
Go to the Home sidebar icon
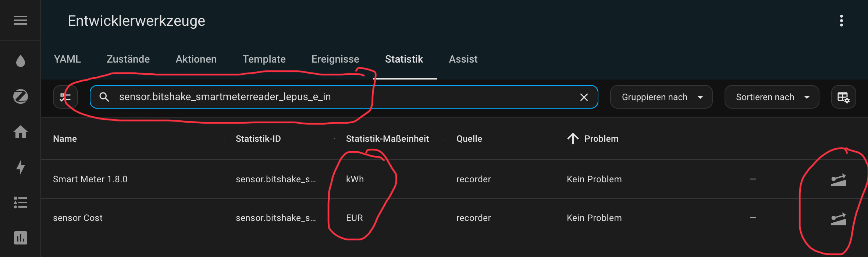coord(21,132)
